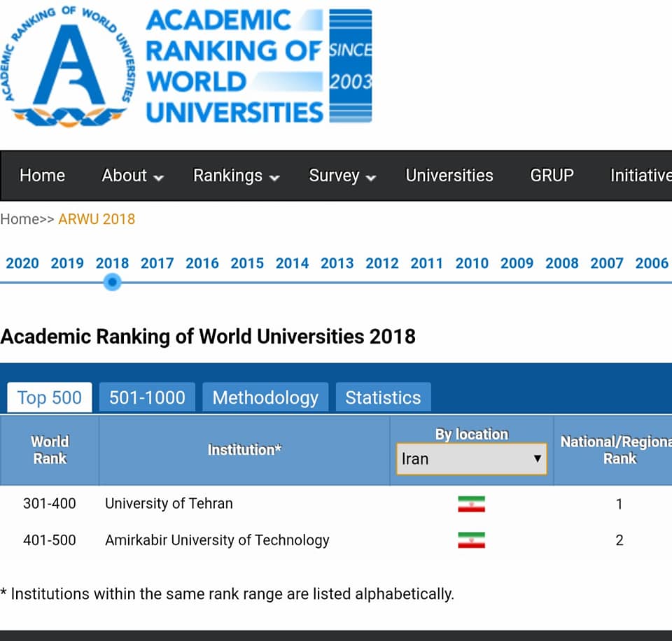Screen dimensions: 672x641
Task: Click national rank 1 for Tehran
Action: tap(619, 504)
